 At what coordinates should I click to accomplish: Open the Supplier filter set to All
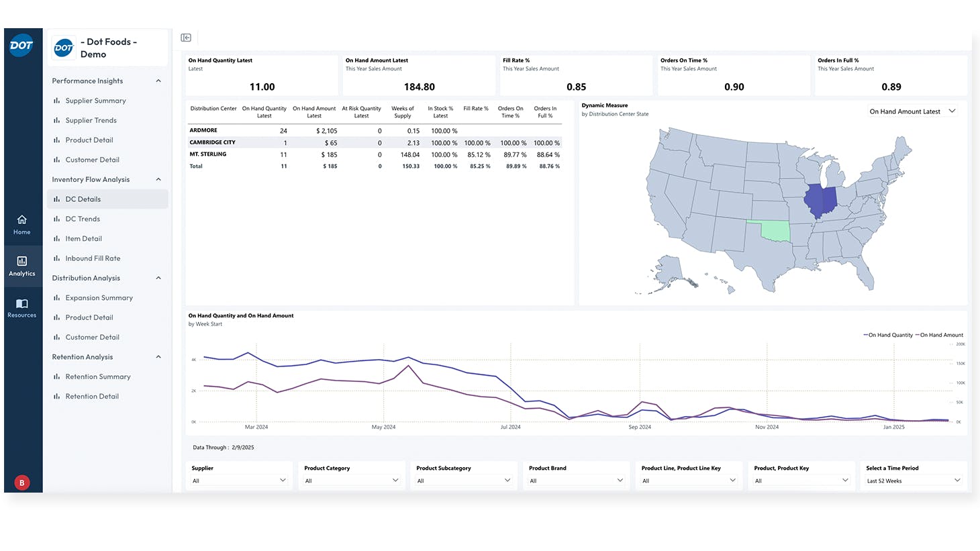pos(239,480)
